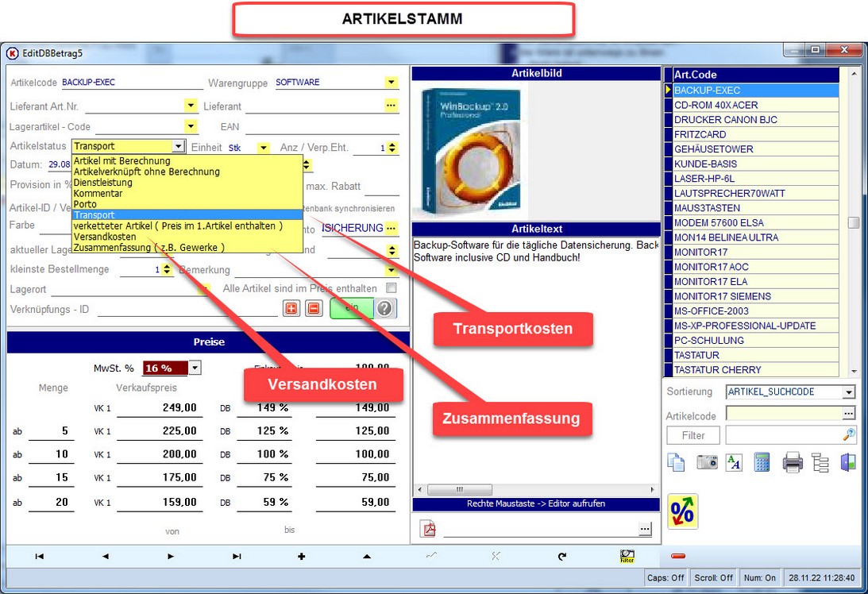This screenshot has height=594, width=868.
Task: Select 'Versandkosten' in Artikelstatus list
Action: tap(105, 237)
